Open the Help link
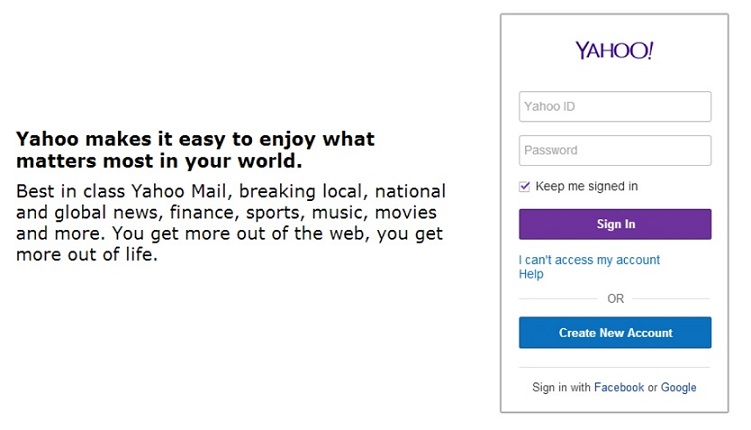751x430 pixels. pos(531,274)
